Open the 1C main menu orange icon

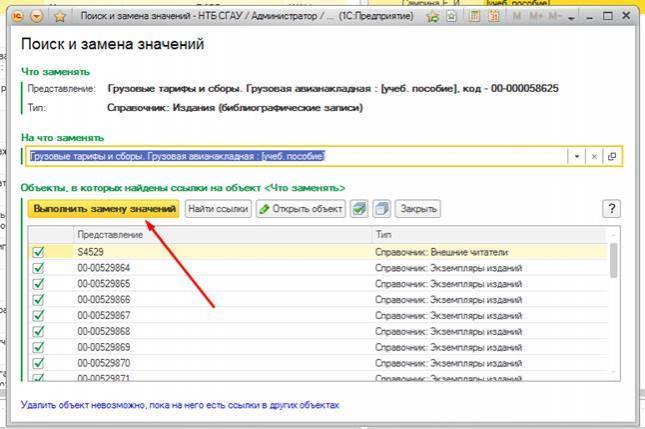tap(18, 17)
